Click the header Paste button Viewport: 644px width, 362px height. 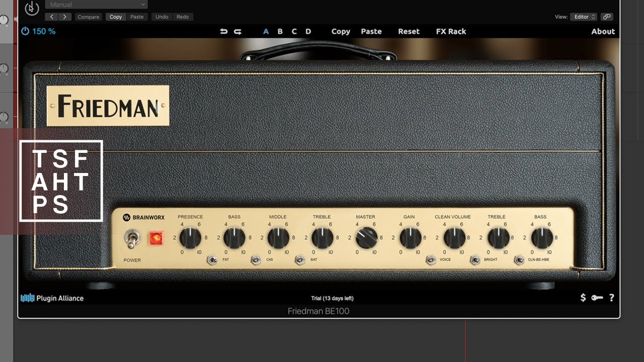point(137,17)
